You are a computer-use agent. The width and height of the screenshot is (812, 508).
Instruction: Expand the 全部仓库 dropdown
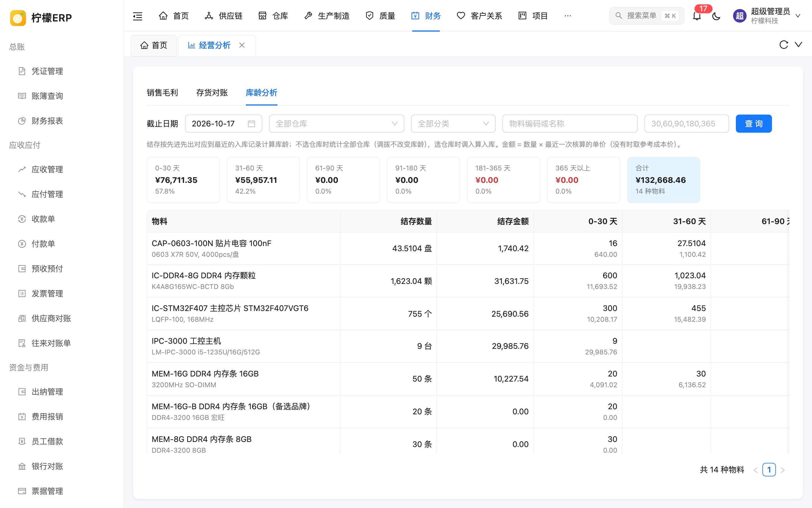click(x=337, y=124)
